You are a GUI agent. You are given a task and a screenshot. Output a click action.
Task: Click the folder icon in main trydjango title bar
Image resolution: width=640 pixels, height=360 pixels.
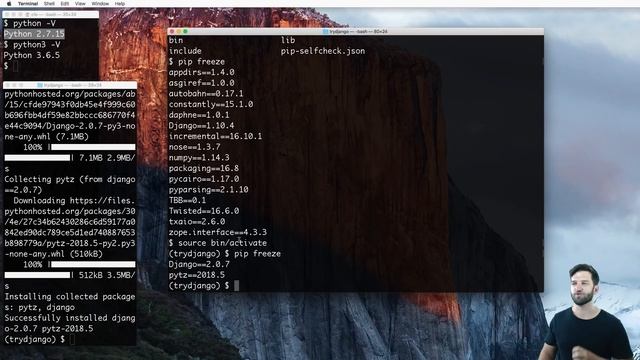326,31
